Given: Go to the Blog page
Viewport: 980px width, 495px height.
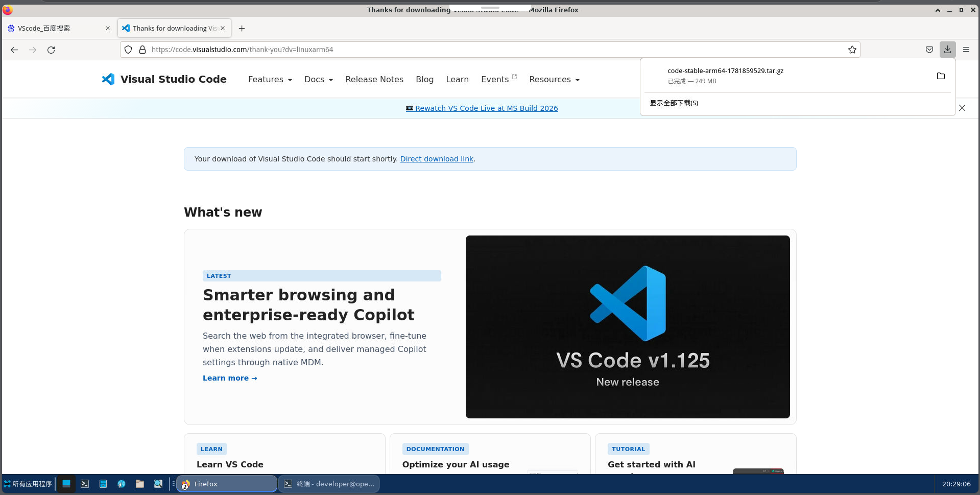Looking at the screenshot, I should 424,79.
